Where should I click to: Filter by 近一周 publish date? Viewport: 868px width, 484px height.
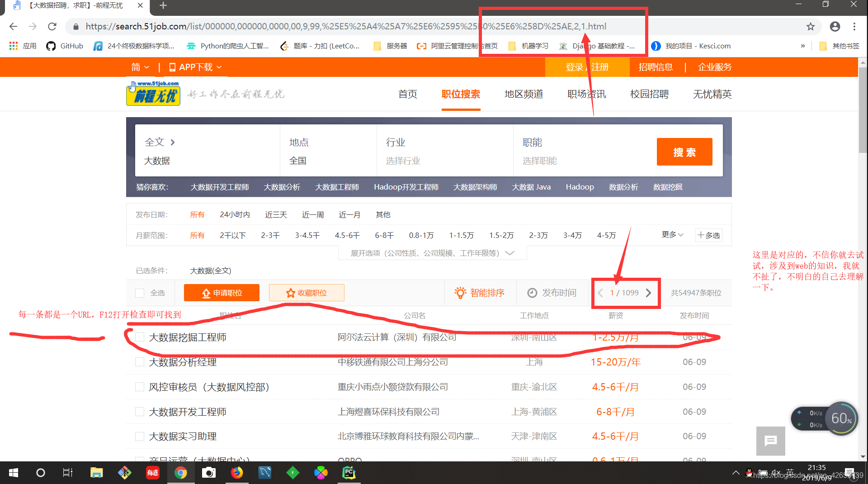tap(313, 214)
